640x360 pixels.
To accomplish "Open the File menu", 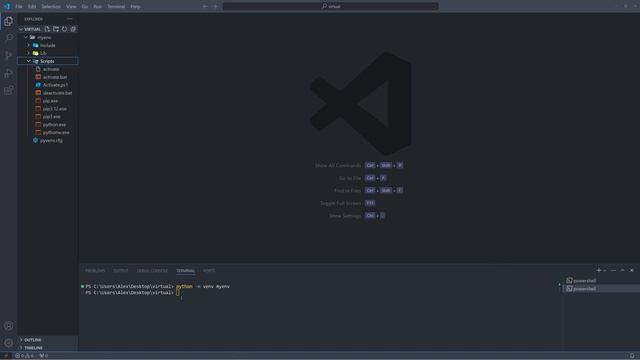I will pyautogui.click(x=19, y=7).
